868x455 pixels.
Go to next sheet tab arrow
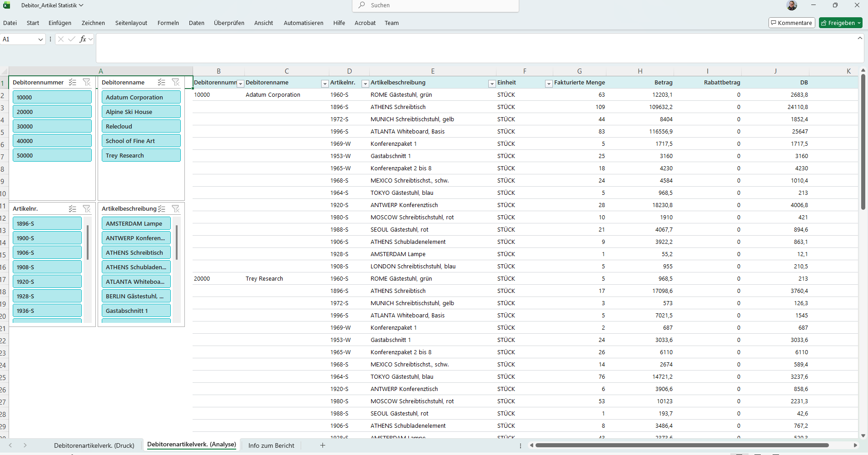(25, 445)
